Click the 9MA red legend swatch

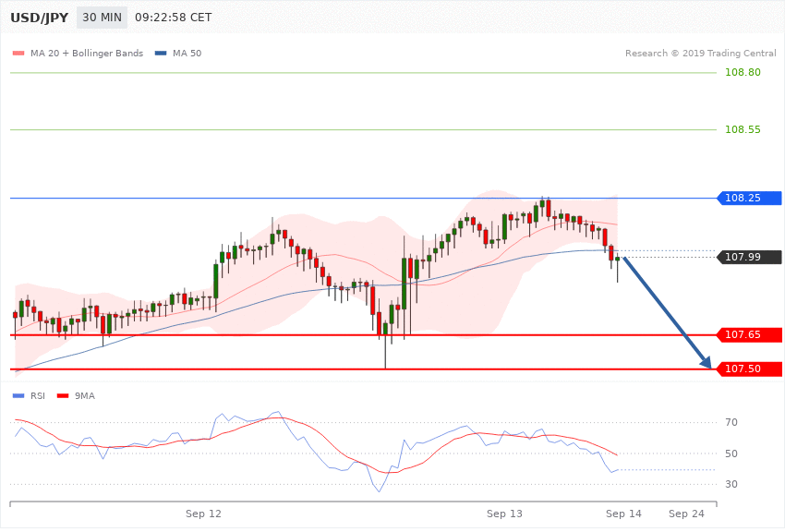click(63, 396)
